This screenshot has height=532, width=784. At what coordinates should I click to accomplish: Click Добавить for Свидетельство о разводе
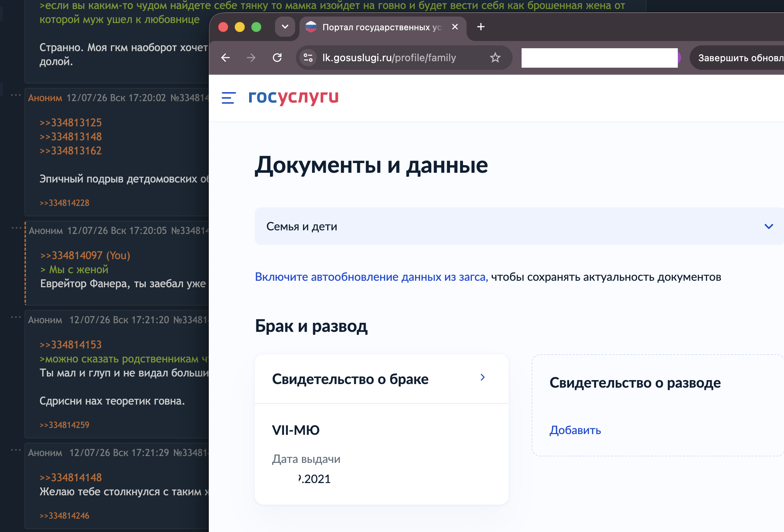pos(575,430)
